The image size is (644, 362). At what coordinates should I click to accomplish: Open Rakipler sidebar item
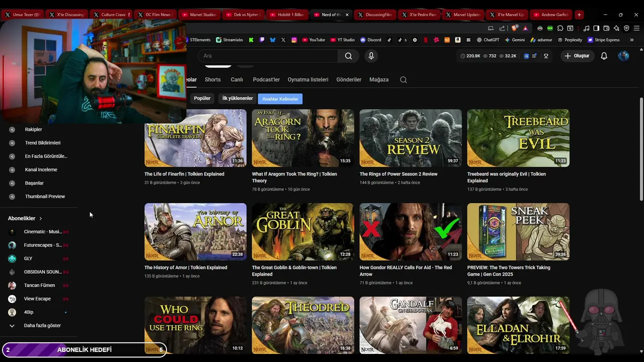(33, 129)
